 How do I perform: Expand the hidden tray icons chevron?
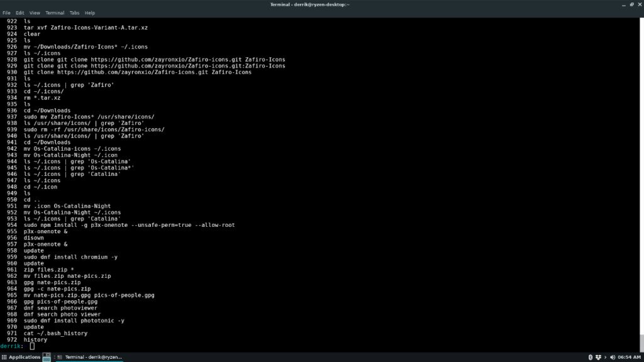tap(606, 356)
